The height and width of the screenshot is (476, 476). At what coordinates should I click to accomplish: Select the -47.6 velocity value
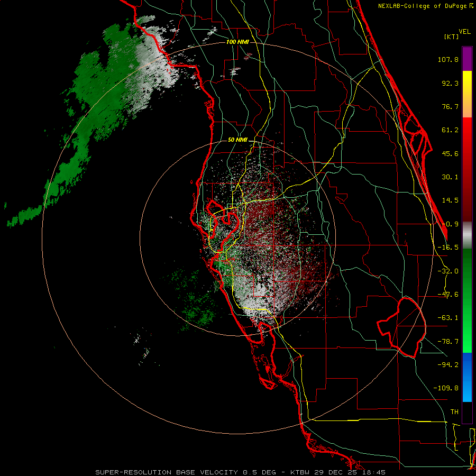tap(448, 295)
